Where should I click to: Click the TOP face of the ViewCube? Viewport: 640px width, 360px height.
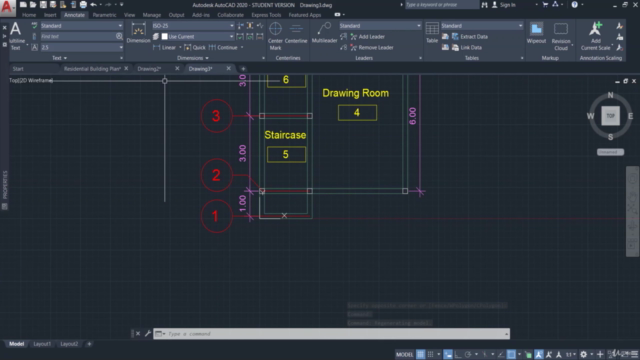610,116
